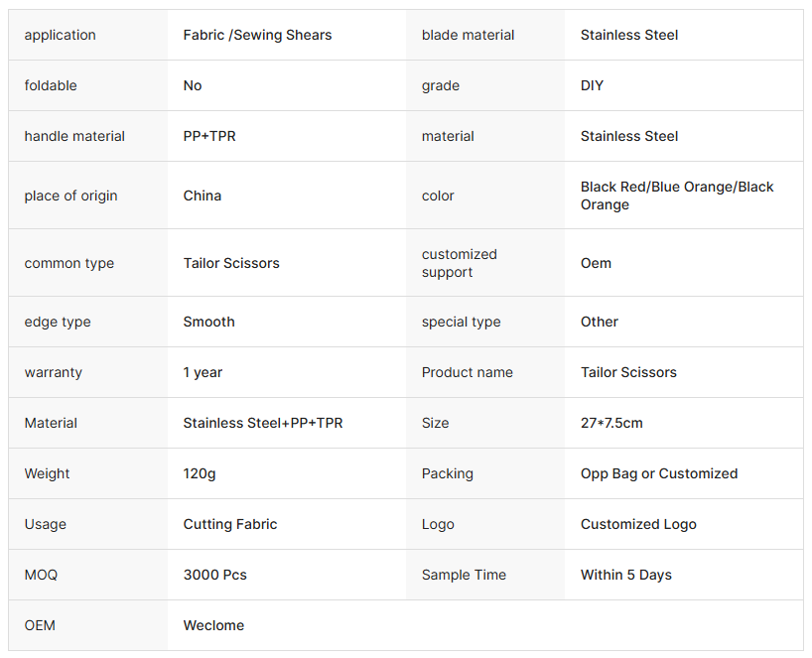812x658 pixels.
Task: Click the 'Product name' label cell
Action: pyautogui.click(x=468, y=372)
